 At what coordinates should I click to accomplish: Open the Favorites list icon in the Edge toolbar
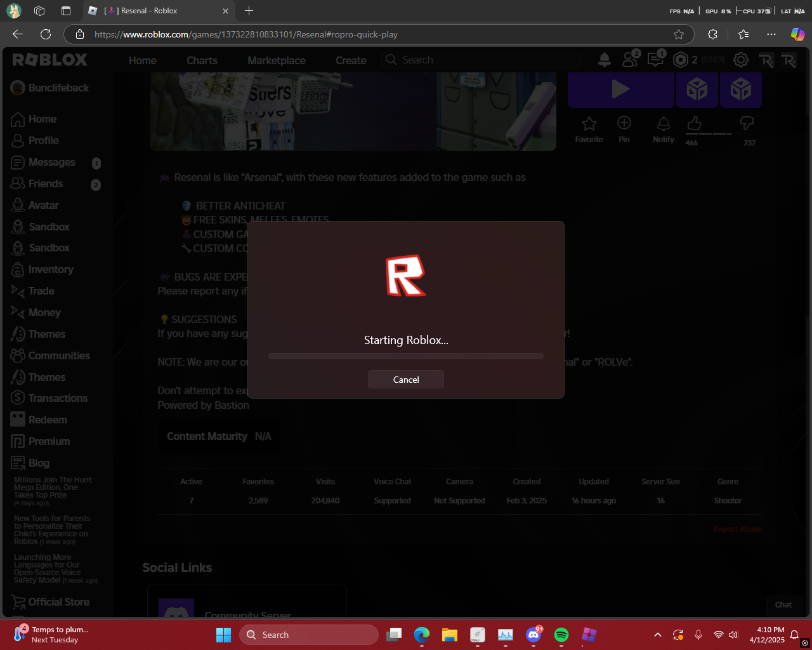pyautogui.click(x=743, y=34)
